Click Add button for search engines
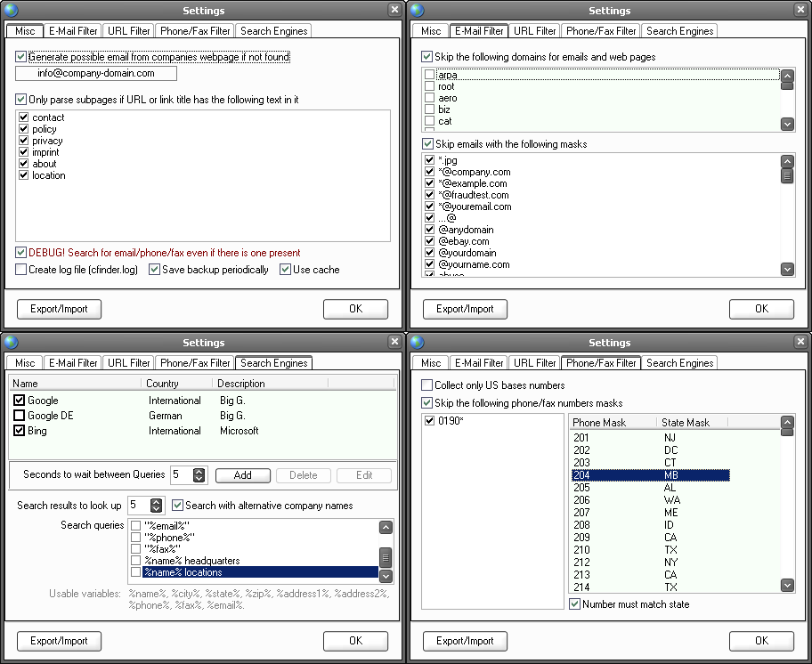This screenshot has height=664, width=812. click(243, 475)
